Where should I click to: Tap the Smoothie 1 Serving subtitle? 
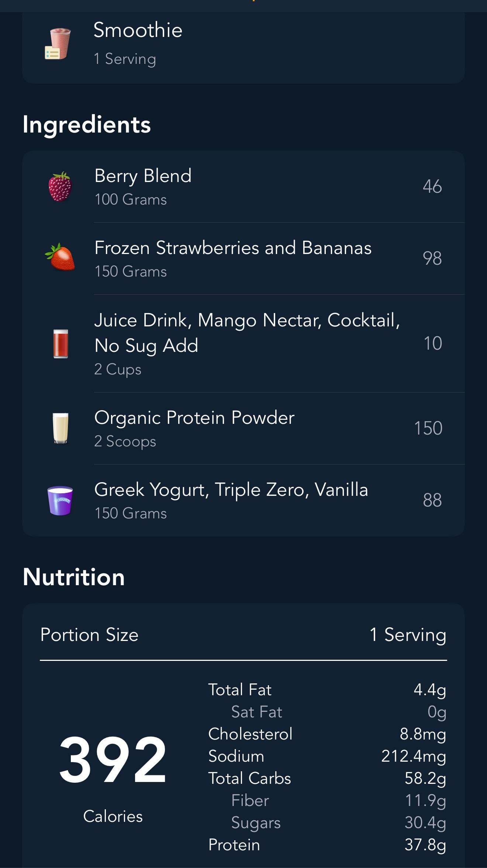tap(125, 59)
